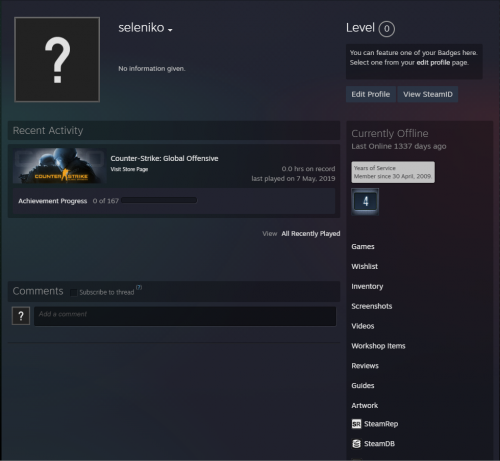Image resolution: width=500 pixels, height=461 pixels.
Task: Open the Games section link
Action: (x=363, y=247)
